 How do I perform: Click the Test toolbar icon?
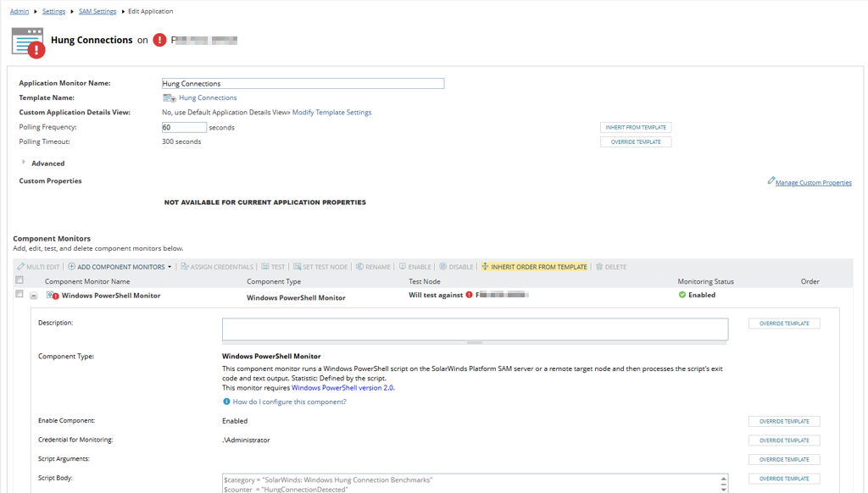pos(265,267)
